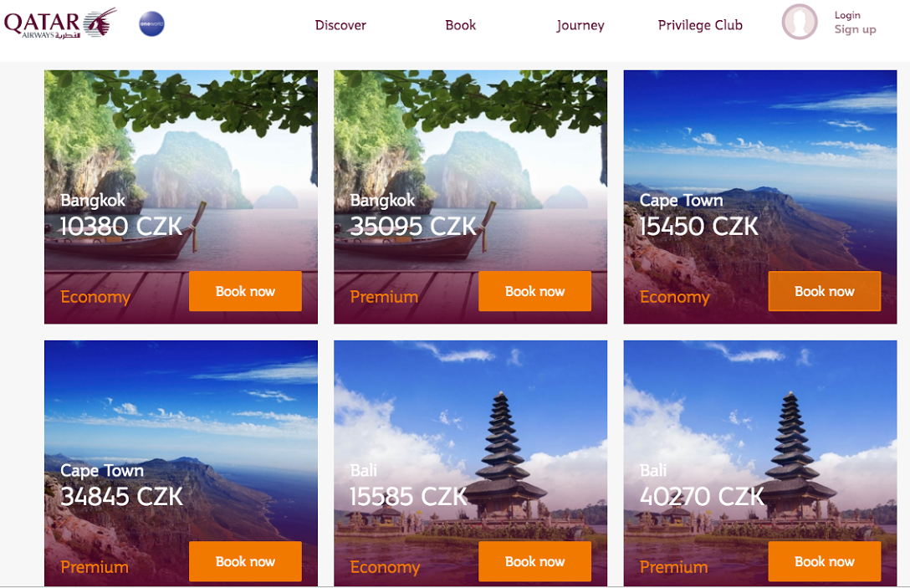This screenshot has width=910, height=588.
Task: Book the Cape Town Economy 15450 CZK fare
Action: point(824,291)
